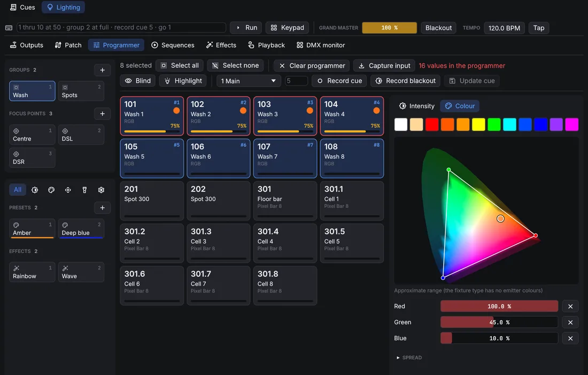
Task: Filter presets by beam torch icon
Action: click(84, 190)
